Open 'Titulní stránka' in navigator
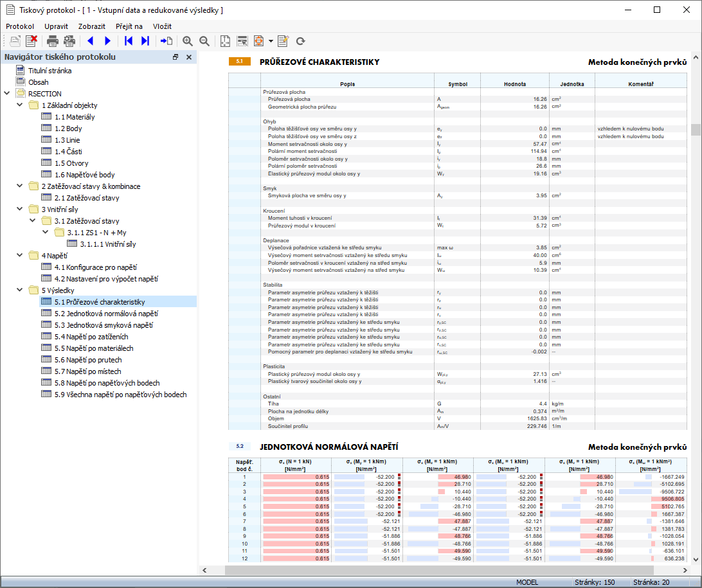This screenshot has height=588, width=702. [50, 71]
